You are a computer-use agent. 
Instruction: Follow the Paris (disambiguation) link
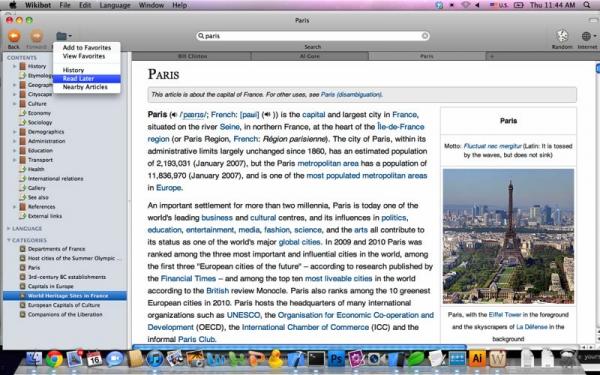[x=351, y=95]
